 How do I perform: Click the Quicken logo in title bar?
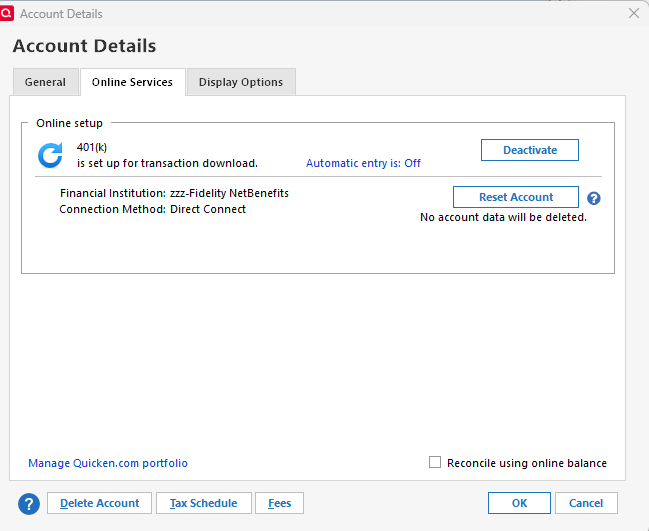coord(7,13)
